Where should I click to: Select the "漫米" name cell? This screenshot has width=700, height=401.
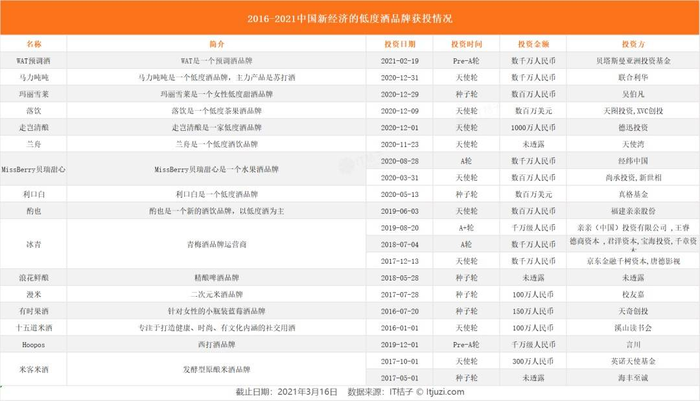[33, 294]
